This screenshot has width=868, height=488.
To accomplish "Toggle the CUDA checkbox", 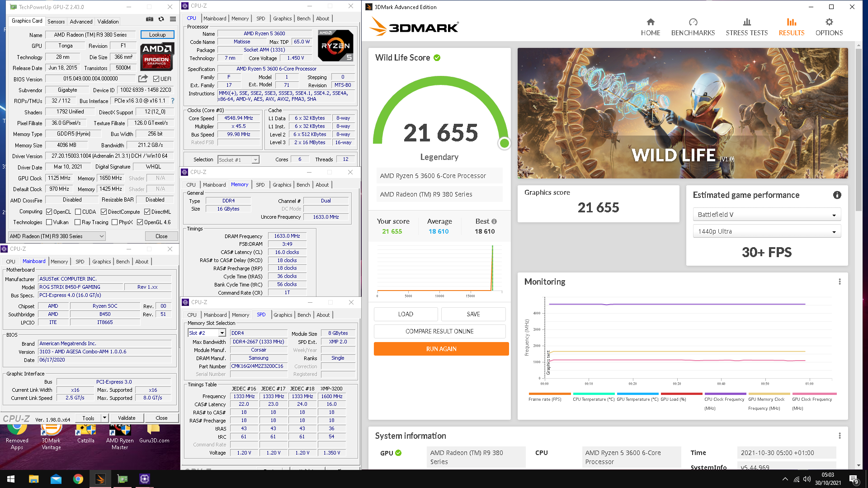I will (78, 212).
